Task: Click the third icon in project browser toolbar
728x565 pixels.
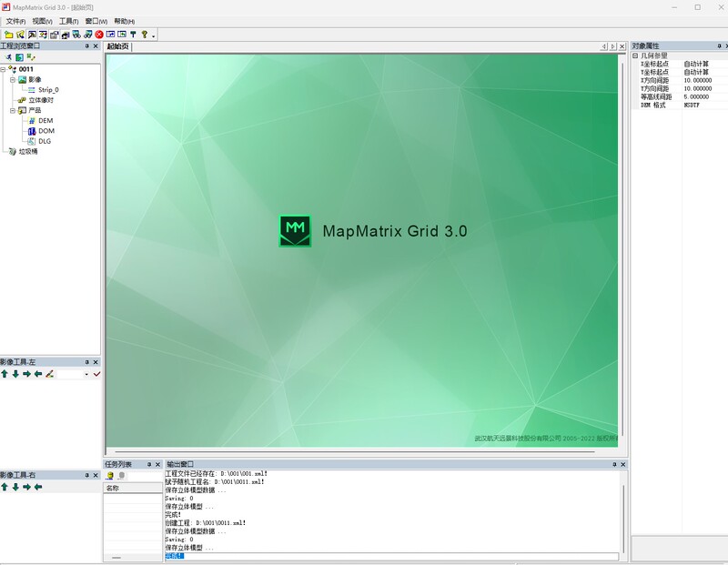Action: [x=31, y=57]
